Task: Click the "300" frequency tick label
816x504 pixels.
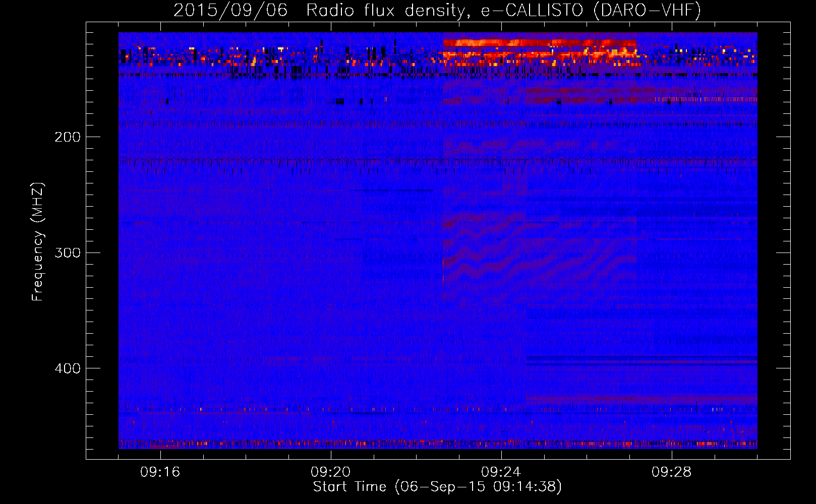Action: coord(68,253)
